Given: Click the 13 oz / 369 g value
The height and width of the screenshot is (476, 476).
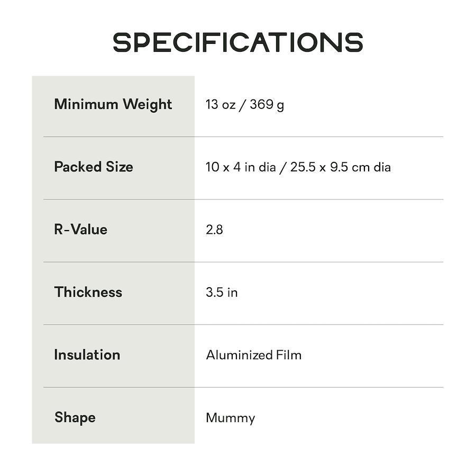Looking at the screenshot, I should tap(245, 105).
